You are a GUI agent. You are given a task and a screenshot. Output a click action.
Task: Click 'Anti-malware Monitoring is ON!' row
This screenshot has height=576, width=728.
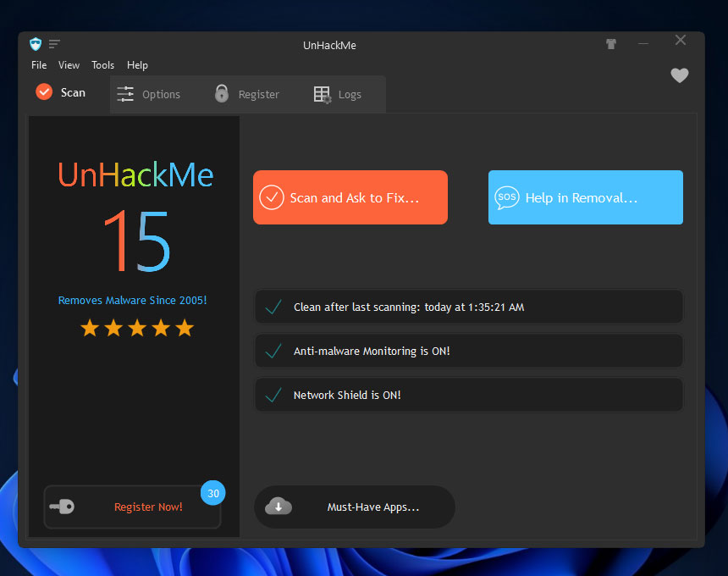pyautogui.click(x=469, y=352)
